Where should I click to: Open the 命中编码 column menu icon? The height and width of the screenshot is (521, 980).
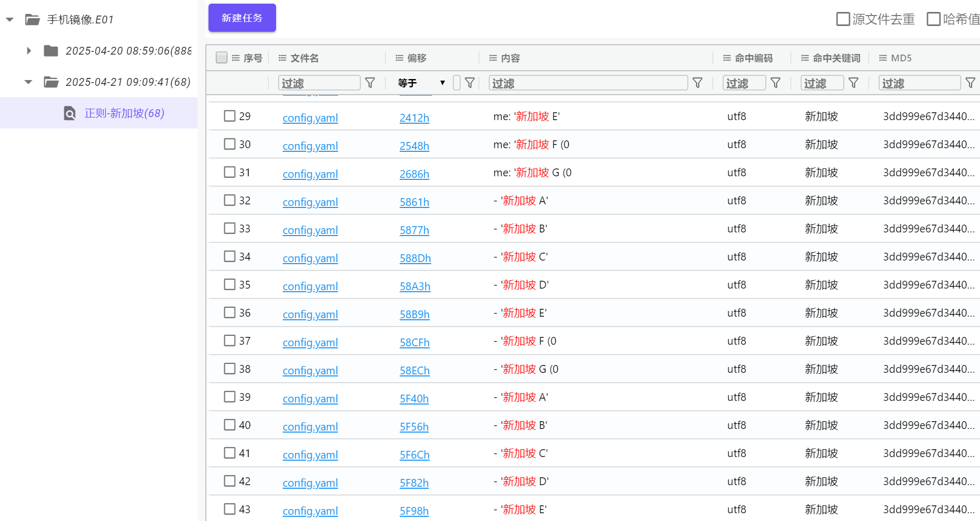point(727,58)
